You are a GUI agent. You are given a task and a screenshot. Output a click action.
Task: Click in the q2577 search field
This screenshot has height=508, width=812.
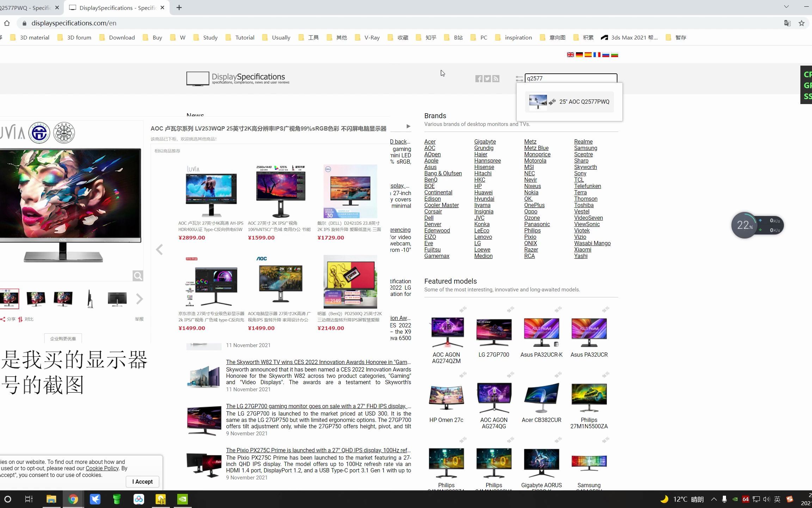[x=571, y=78]
